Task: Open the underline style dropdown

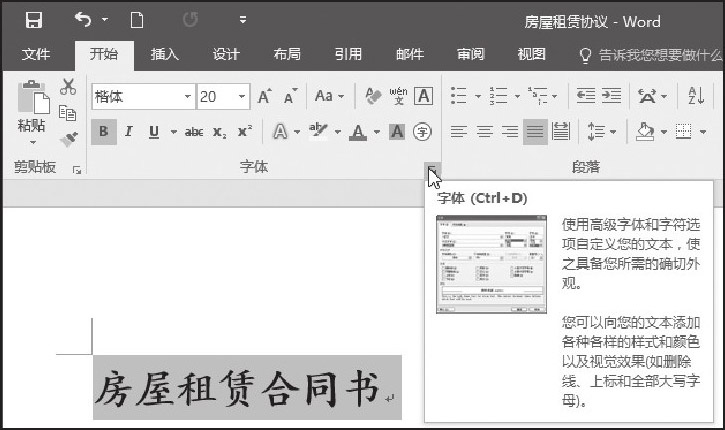Action: click(173, 132)
